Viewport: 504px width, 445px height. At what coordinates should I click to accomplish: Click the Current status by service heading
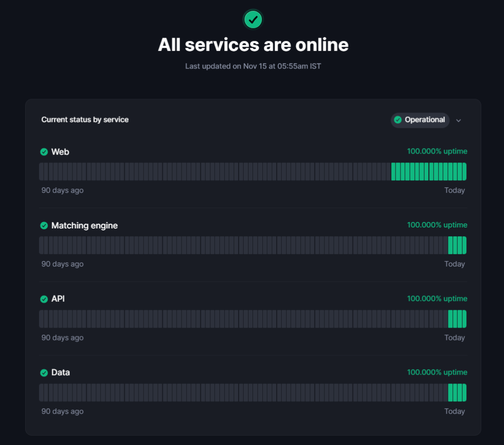coord(85,119)
